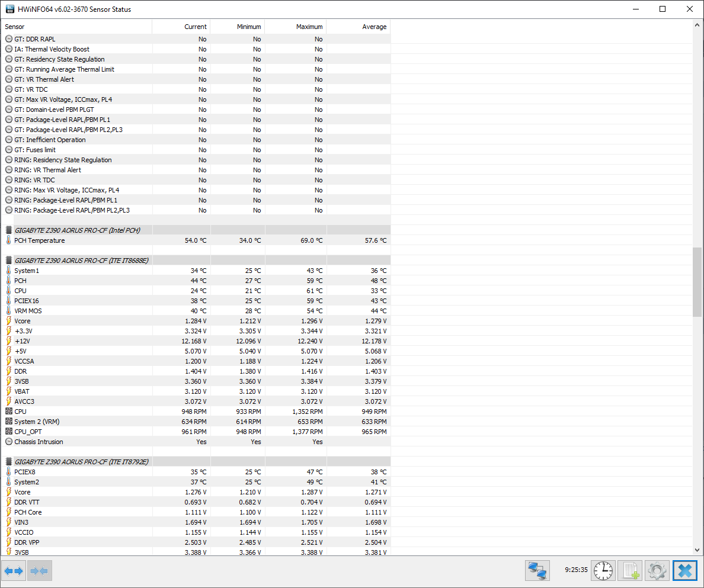This screenshot has width=704, height=588.
Task: Select the +5V voltage row
Action: (x=196, y=351)
